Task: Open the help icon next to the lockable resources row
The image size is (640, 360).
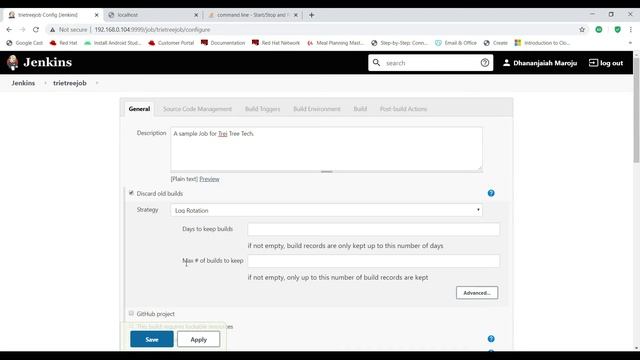Action: click(491, 339)
